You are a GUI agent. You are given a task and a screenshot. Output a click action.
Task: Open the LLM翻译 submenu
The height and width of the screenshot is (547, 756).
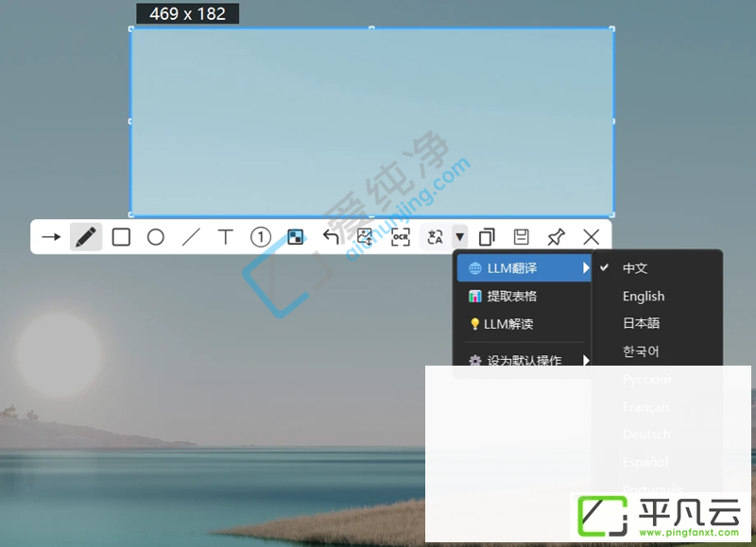point(524,268)
